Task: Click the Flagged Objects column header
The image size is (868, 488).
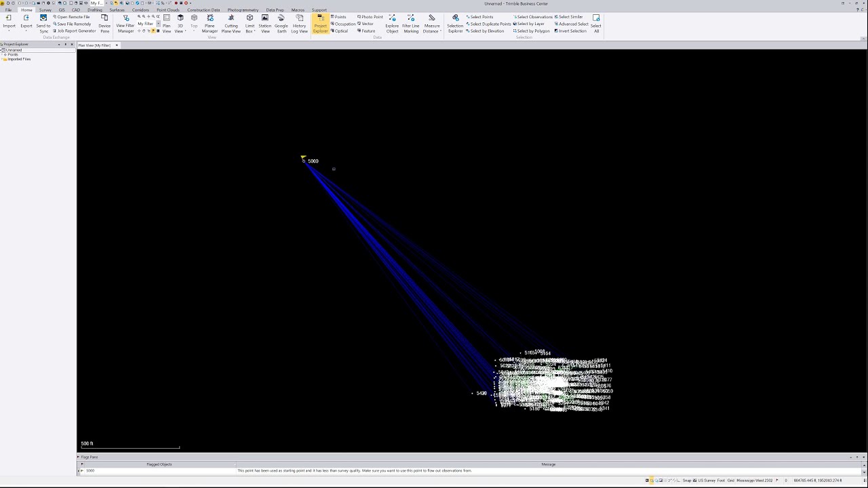Action: coord(159,464)
